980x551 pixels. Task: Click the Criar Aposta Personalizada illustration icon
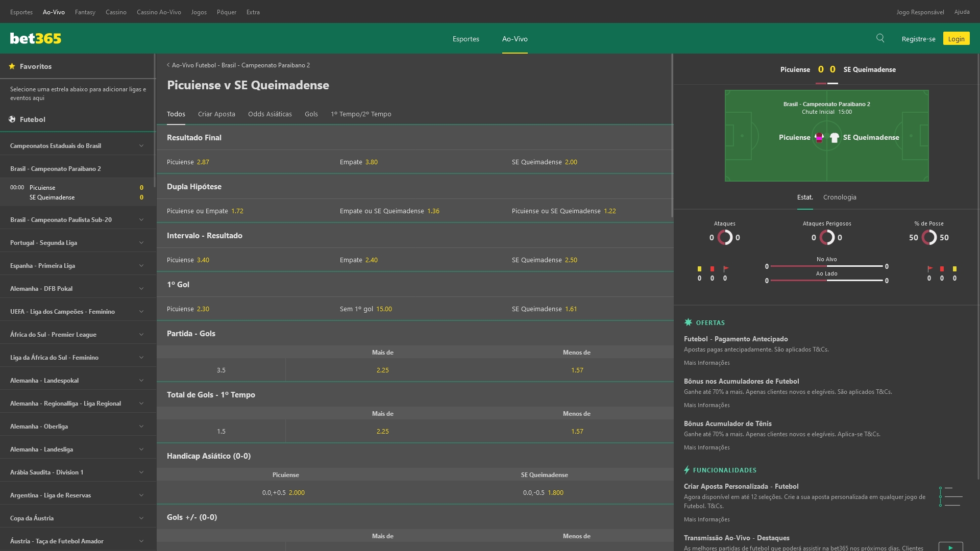(x=950, y=496)
